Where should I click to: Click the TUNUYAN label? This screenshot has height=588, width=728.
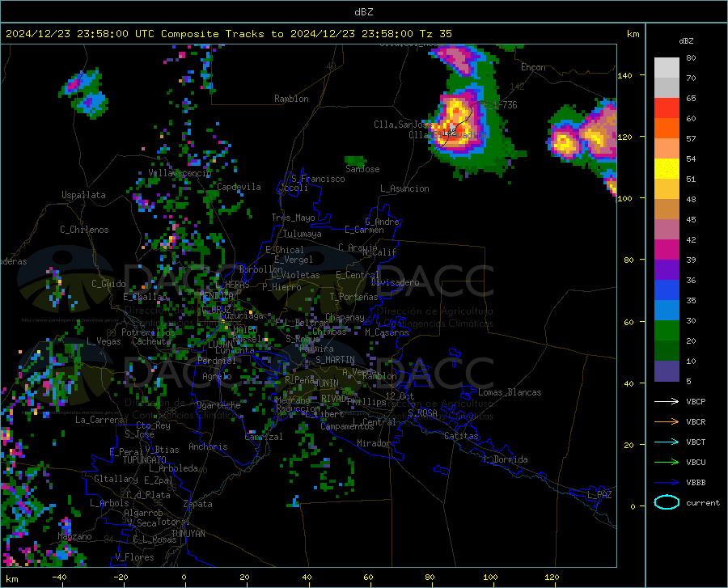188,534
